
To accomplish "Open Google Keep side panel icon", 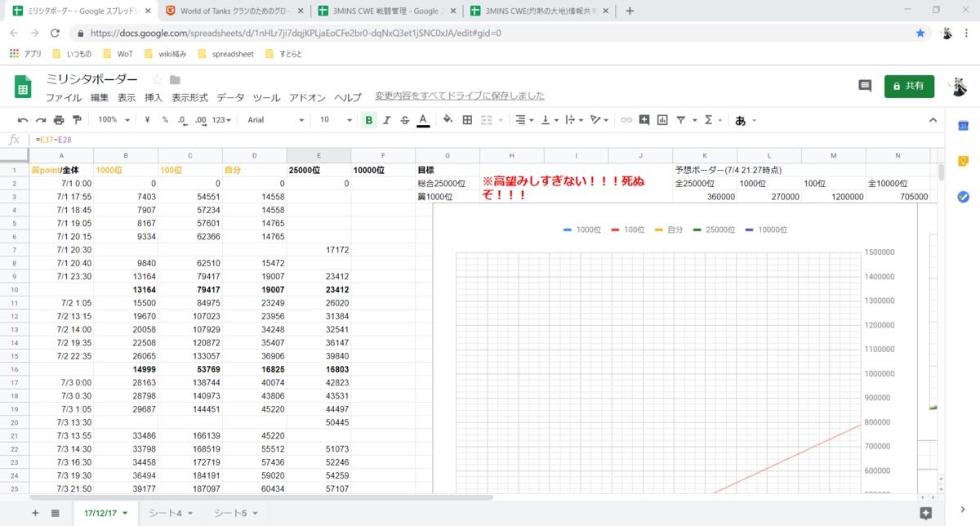I will (963, 161).
